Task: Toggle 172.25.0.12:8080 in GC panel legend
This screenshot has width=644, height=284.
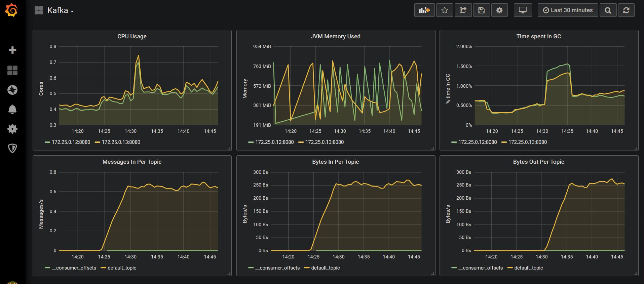Action: click(478, 142)
